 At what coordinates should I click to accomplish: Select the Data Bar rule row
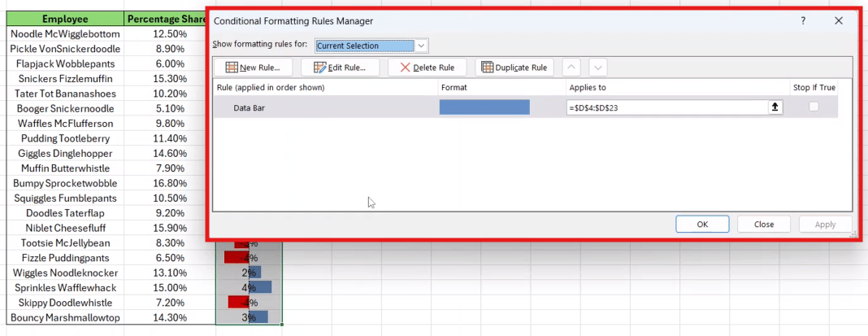525,107
